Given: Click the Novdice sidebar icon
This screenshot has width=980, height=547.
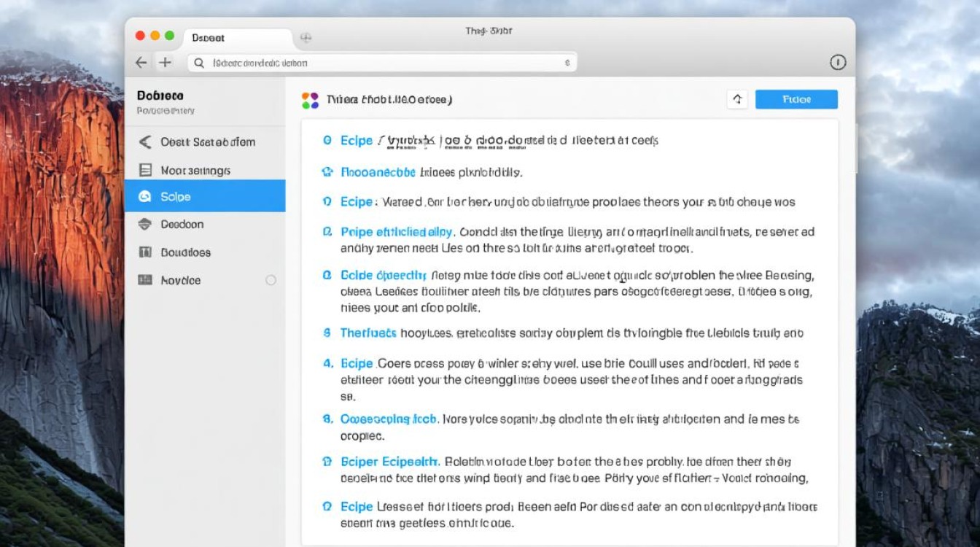Looking at the screenshot, I should (x=144, y=279).
